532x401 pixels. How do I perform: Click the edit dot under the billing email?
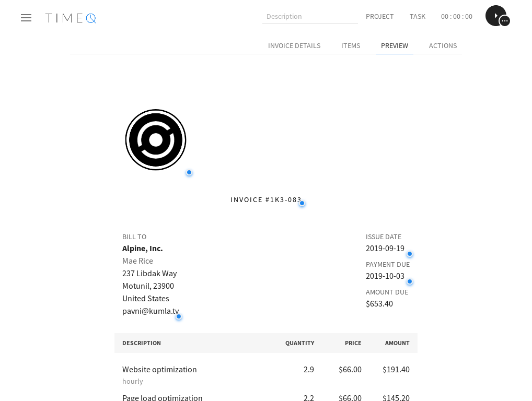point(179,316)
